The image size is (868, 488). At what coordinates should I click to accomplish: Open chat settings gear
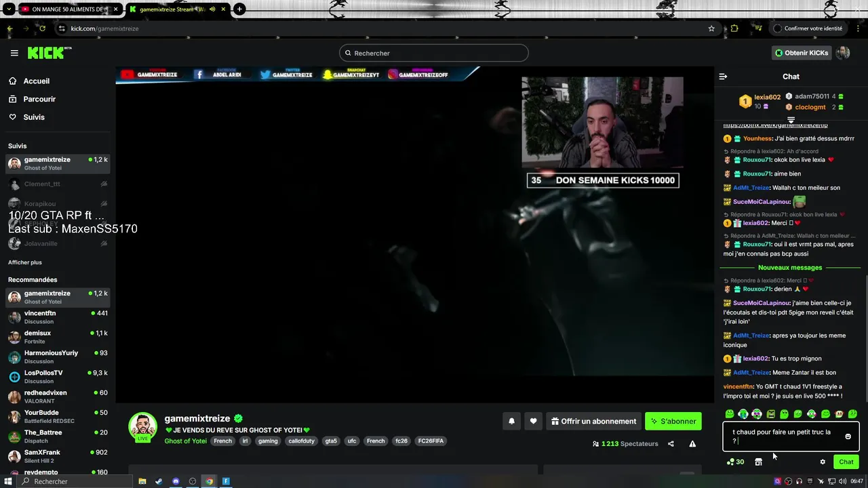pyautogui.click(x=823, y=462)
